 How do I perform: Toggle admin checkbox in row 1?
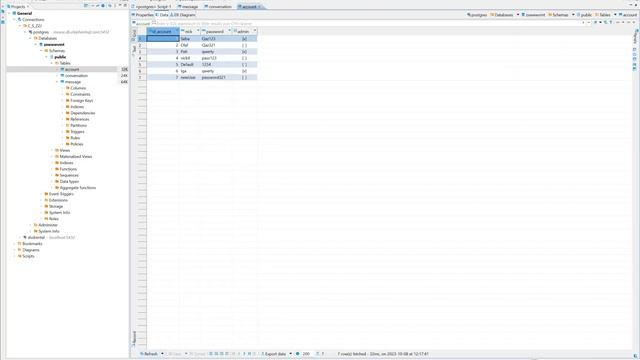point(244,39)
